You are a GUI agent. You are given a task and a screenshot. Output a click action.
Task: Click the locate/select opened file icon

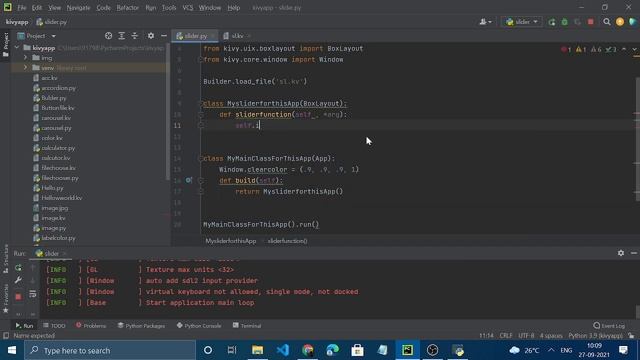(x=109, y=36)
